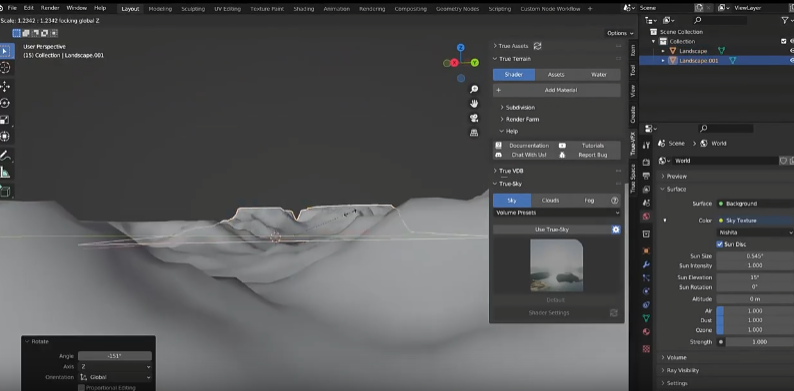The width and height of the screenshot is (794, 391).
Task: Toggle fake user shield for World
Action: (x=783, y=161)
